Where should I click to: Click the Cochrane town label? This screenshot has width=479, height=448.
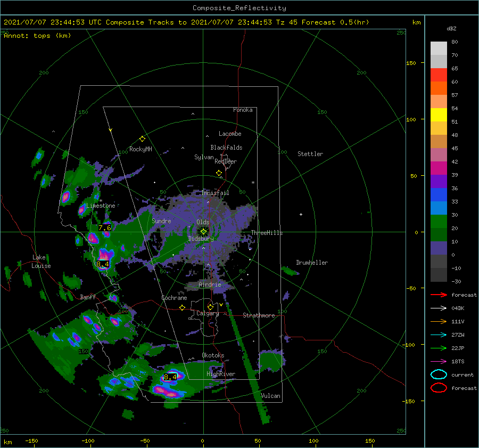(174, 298)
